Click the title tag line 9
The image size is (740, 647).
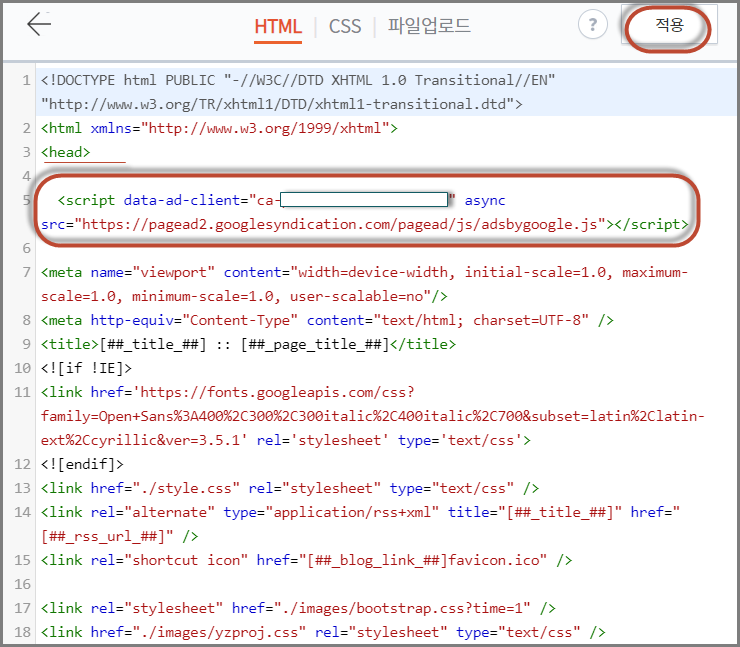coord(248,345)
